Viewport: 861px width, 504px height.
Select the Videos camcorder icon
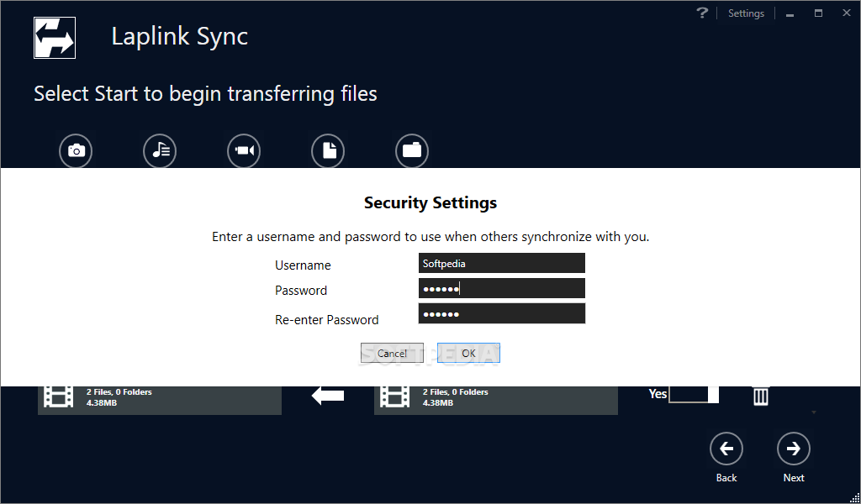point(244,151)
